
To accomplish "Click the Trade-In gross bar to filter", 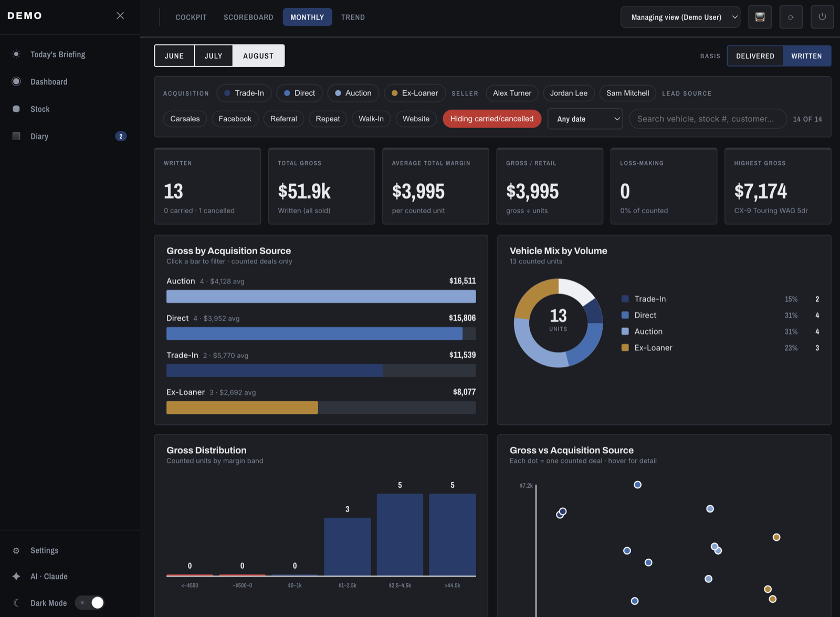I will click(x=321, y=371).
